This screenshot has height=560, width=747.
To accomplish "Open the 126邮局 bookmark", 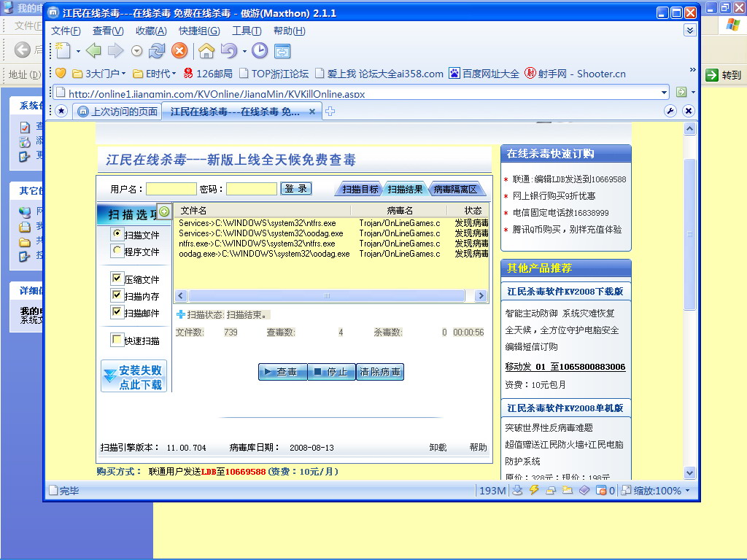I will click(208, 74).
